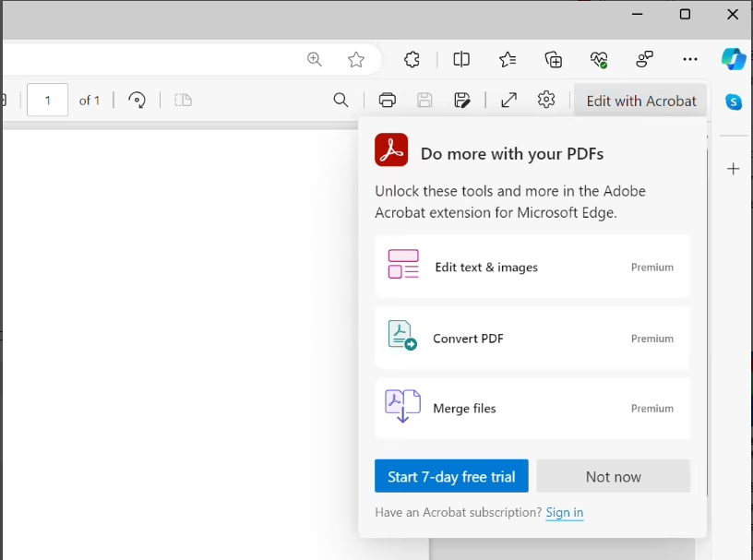Open the Collections icon
This screenshot has height=560, width=753.
(554, 60)
